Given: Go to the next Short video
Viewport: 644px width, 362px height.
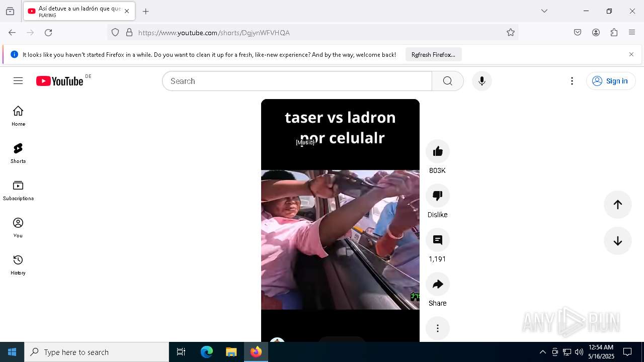Looking at the screenshot, I should 618,241.
